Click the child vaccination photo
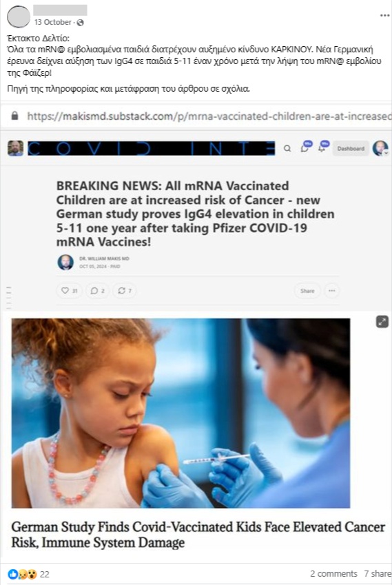Image resolution: width=392 pixels, height=585 pixels. click(180, 413)
